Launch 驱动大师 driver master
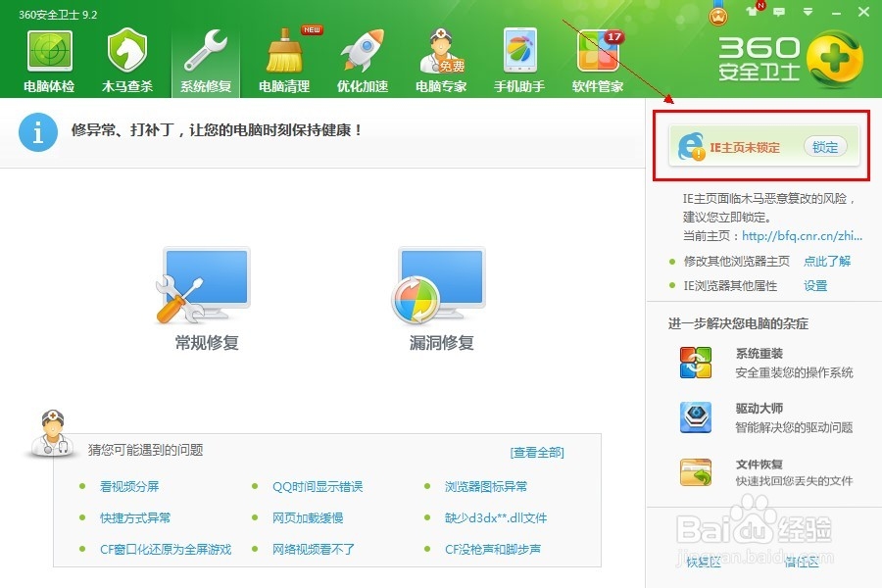 [696, 416]
